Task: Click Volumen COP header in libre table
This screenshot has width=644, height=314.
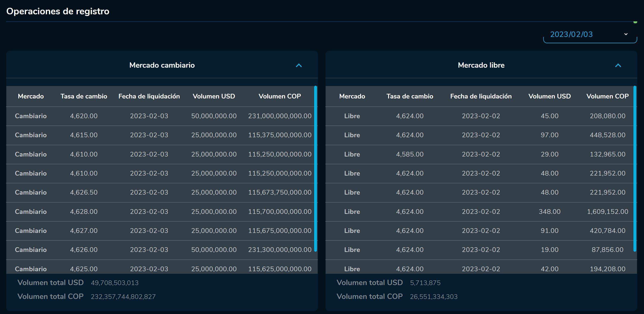Action: click(x=607, y=96)
